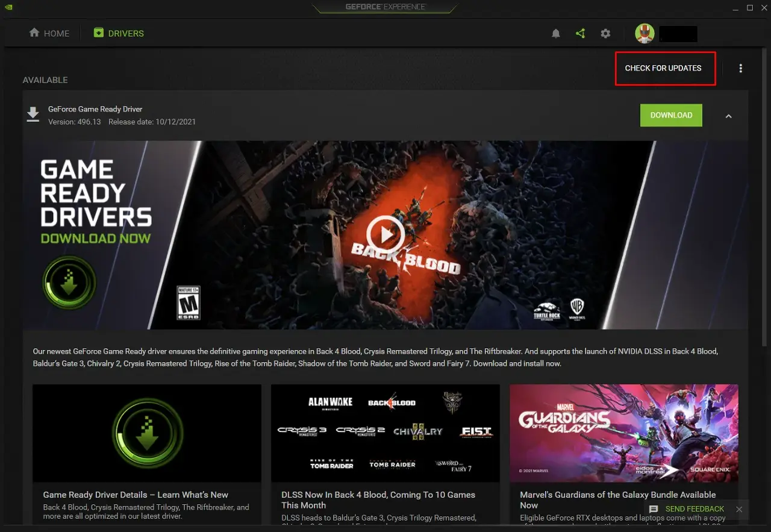The height and width of the screenshot is (532, 771).
Task: Play the Back 4 Blood video
Action: pos(385,235)
